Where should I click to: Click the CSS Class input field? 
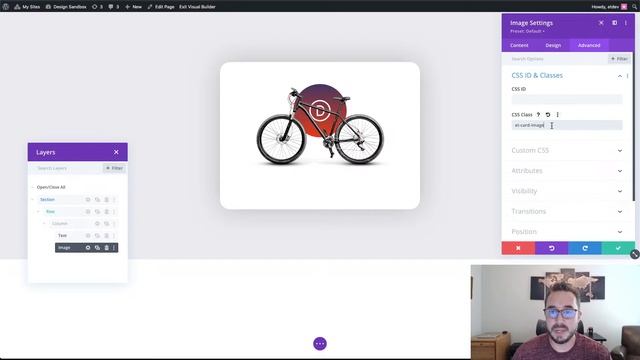pyautogui.click(x=567, y=125)
